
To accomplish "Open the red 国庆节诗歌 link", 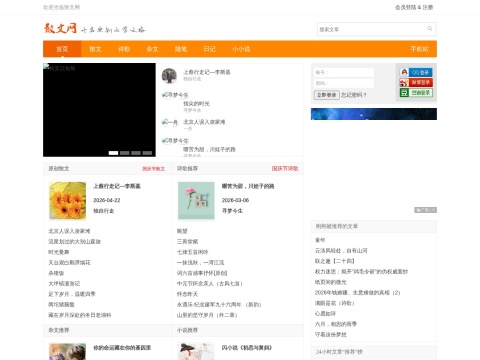I will pos(285,169).
